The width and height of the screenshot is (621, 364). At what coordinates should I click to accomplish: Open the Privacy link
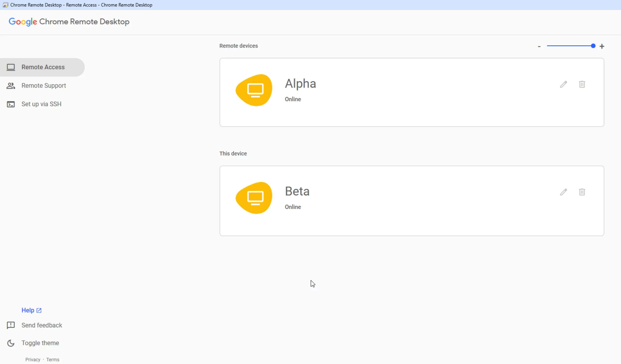[x=33, y=360]
